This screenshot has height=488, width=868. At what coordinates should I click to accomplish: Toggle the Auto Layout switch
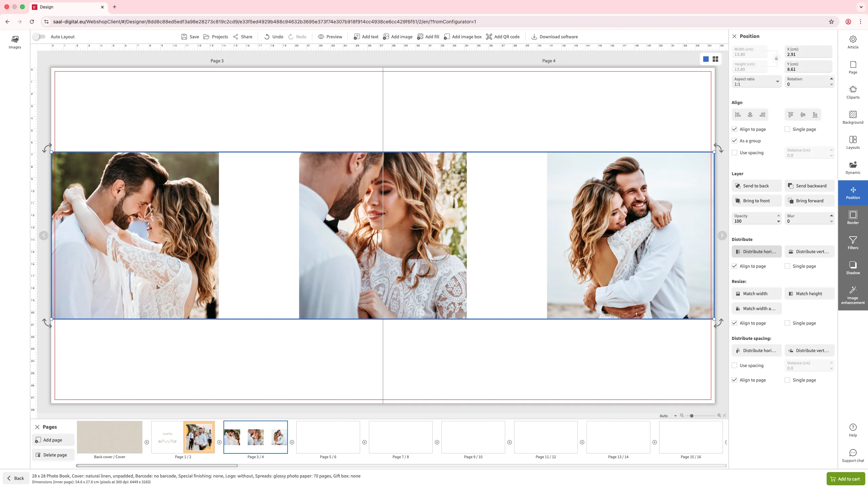(39, 37)
